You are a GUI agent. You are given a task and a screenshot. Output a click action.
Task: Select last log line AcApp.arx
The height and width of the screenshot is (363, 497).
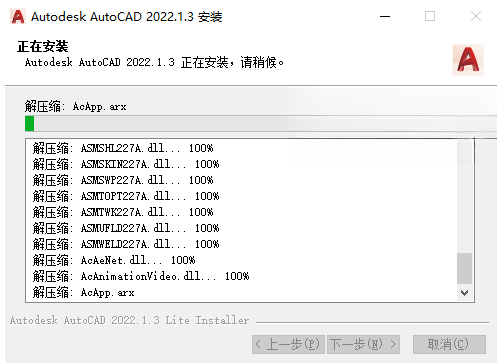[x=83, y=292]
